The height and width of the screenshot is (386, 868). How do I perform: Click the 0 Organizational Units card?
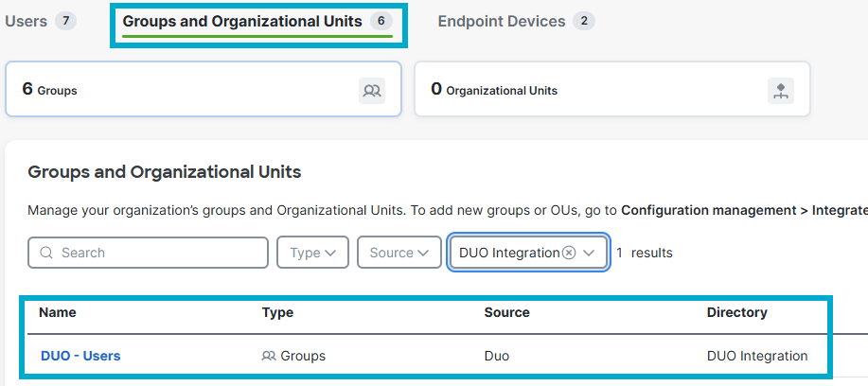pos(612,89)
